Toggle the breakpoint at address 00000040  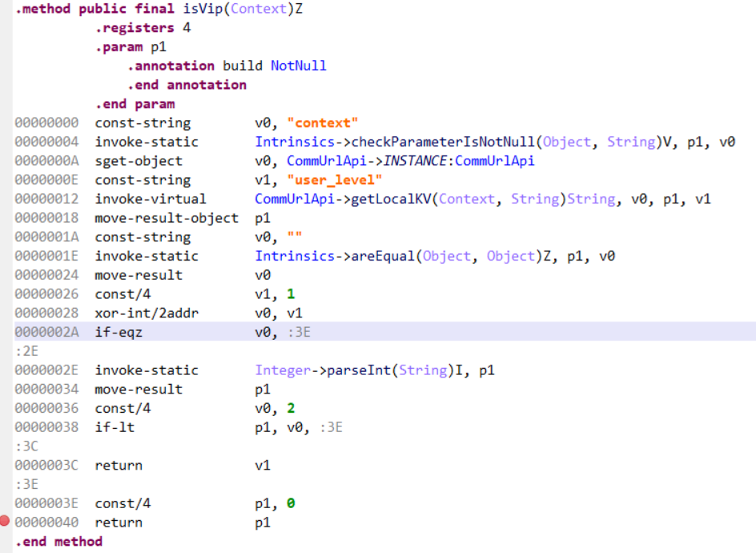tap(5, 521)
